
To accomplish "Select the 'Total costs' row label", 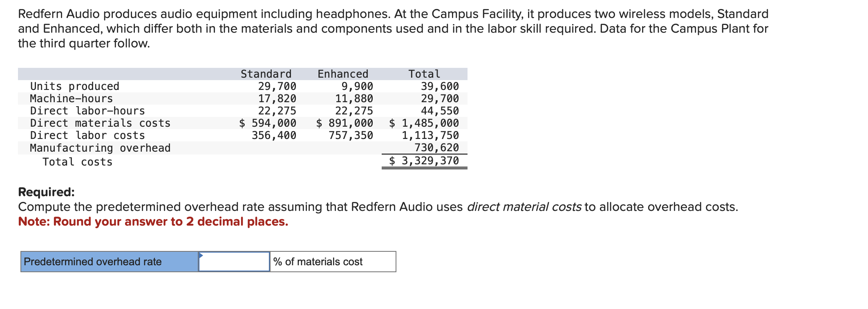I will 78,162.
